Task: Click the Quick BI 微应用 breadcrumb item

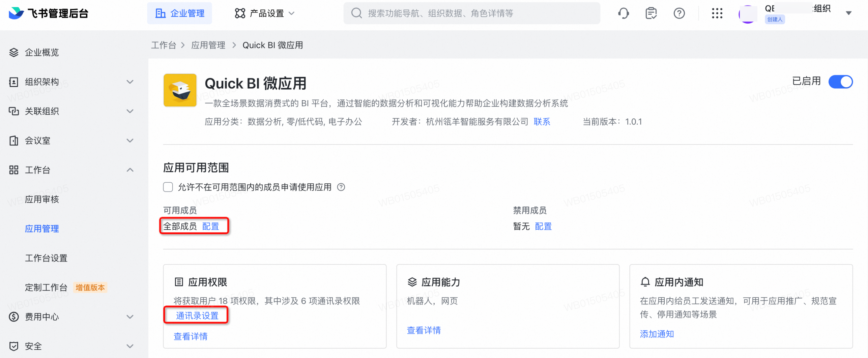Action: tap(272, 45)
